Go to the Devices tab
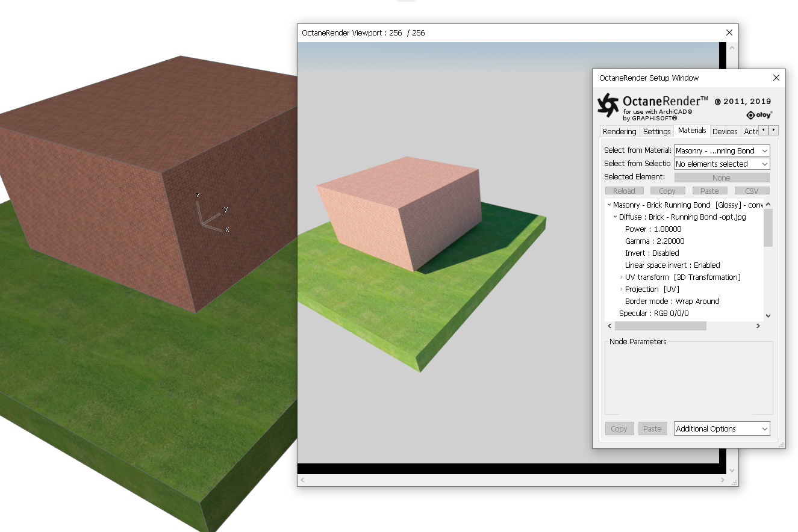 (x=725, y=131)
